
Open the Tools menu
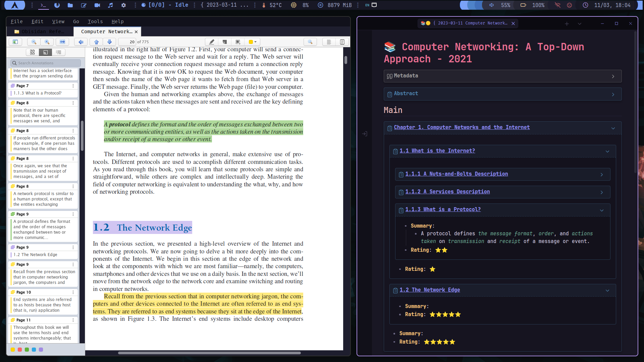click(x=95, y=21)
